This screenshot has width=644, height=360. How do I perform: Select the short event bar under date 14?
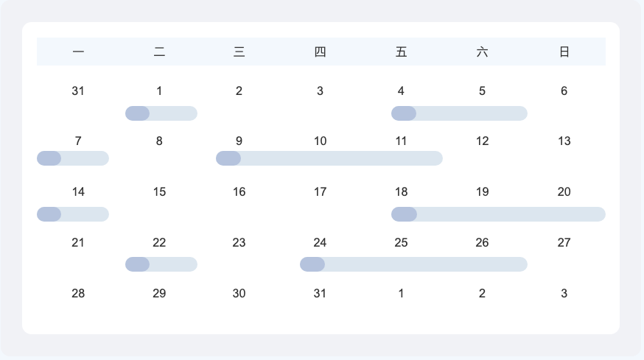point(73,214)
